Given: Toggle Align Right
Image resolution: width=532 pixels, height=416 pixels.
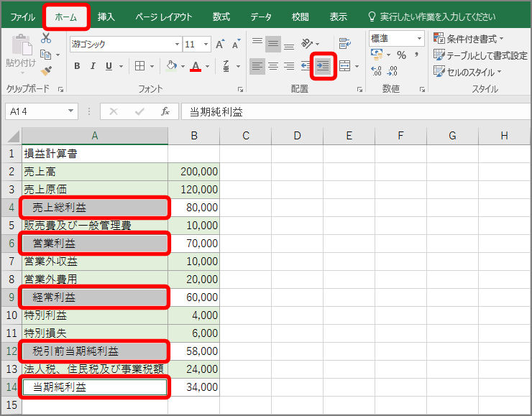Looking at the screenshot, I should click(289, 66).
